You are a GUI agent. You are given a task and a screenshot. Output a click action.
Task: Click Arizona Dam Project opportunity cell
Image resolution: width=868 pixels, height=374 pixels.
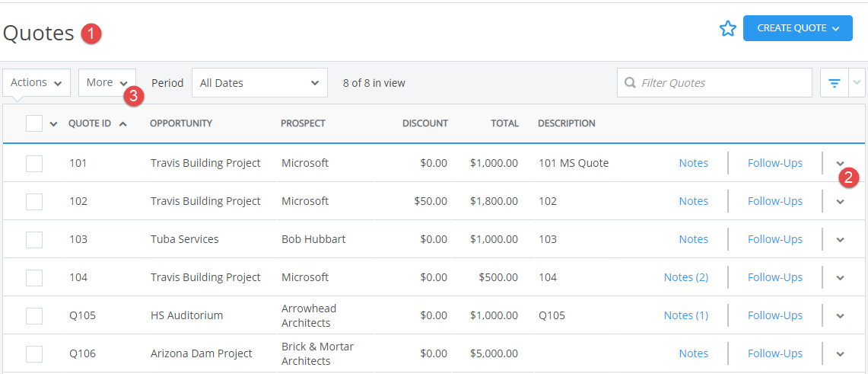pos(201,353)
